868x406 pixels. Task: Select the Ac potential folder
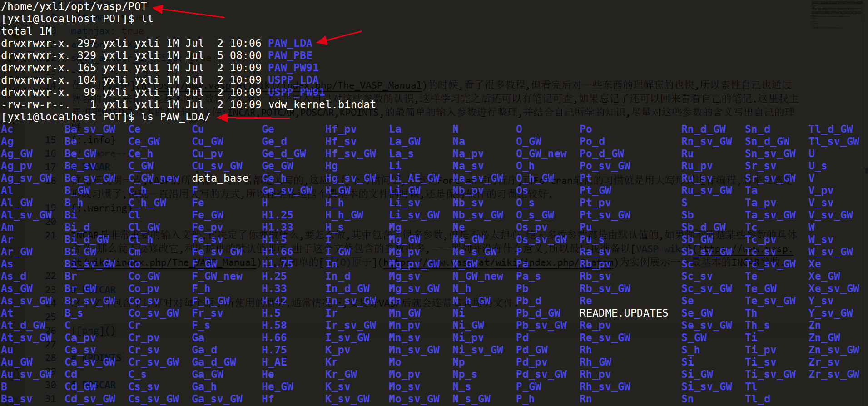tap(7, 129)
